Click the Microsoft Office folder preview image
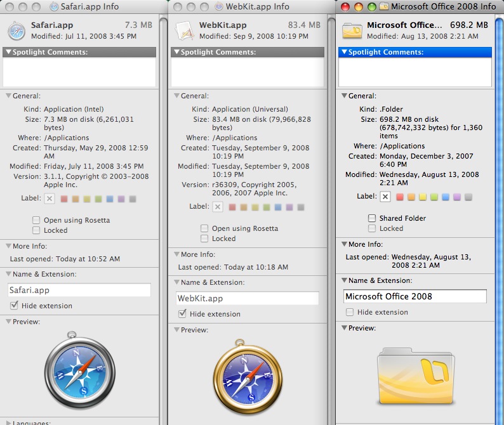This screenshot has width=504, height=425. point(416,376)
